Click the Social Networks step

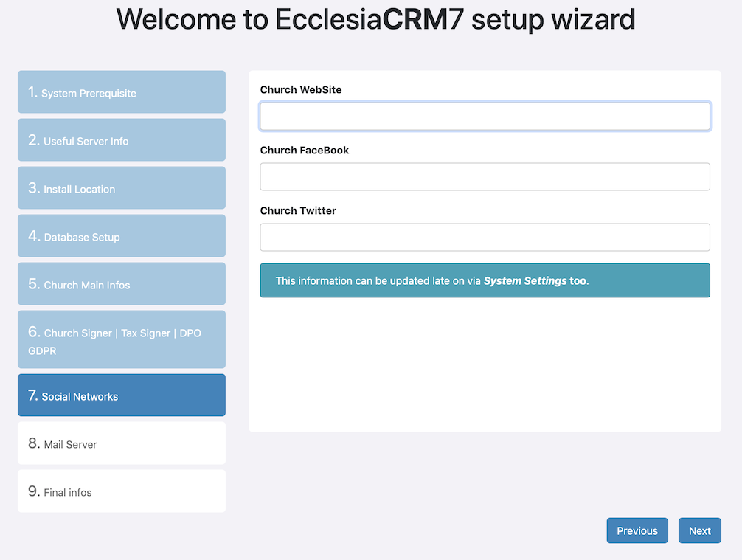(x=122, y=395)
